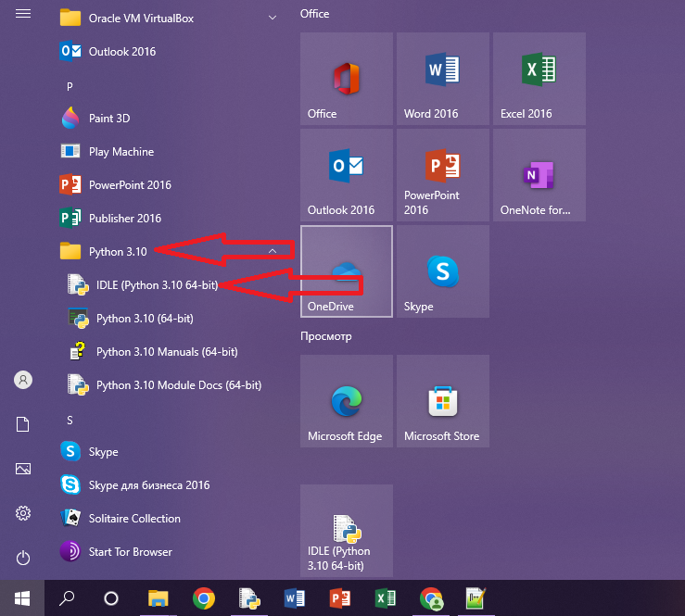Click the Office tile group title
Viewport: 685px width, 616px height.
pos(314,14)
